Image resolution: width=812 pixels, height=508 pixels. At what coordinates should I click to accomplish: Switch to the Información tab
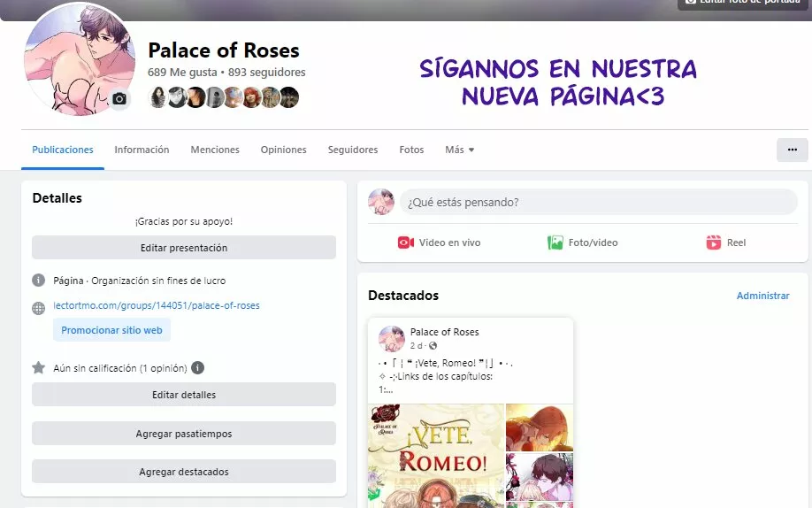tap(142, 150)
